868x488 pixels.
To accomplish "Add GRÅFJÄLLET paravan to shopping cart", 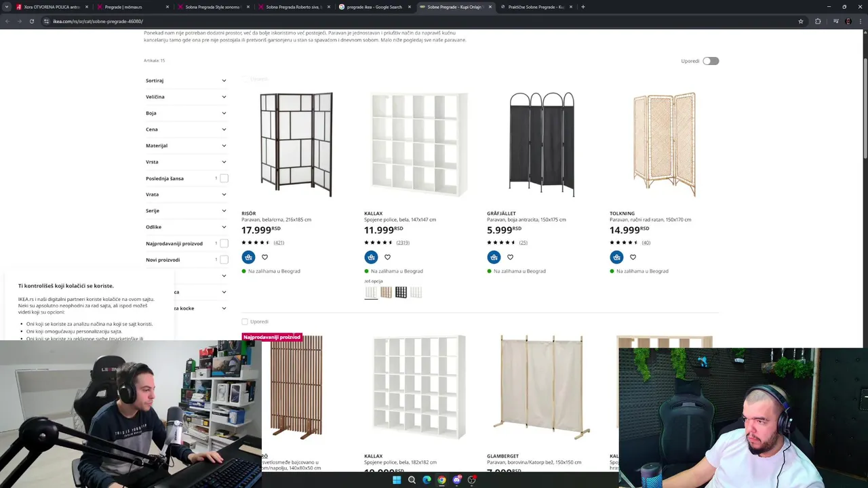I will tap(494, 257).
